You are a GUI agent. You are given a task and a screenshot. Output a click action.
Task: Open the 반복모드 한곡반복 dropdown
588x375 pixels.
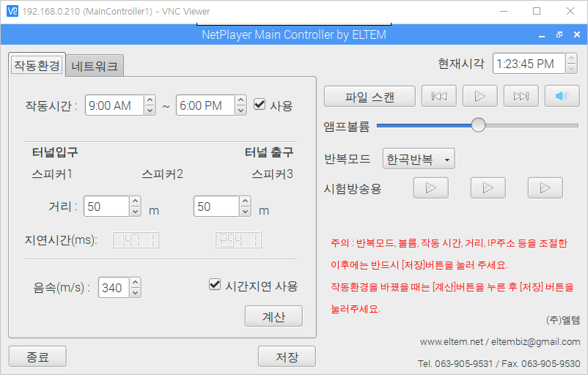point(419,159)
